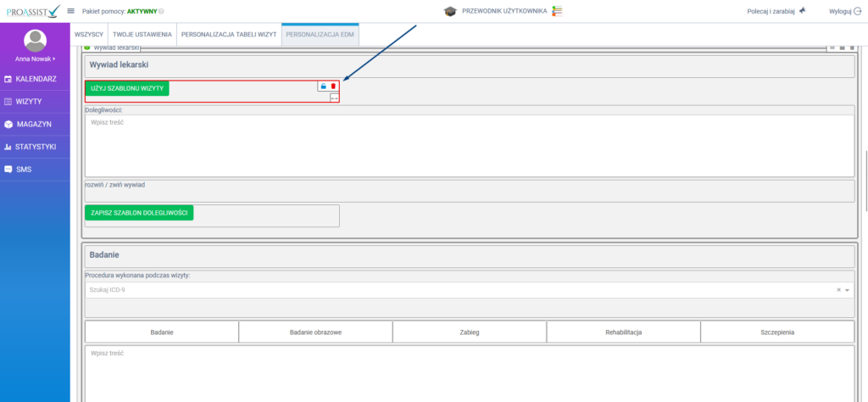This screenshot has height=402, width=868.
Task: Open Personalizacja tabeli wizyt tab
Action: tap(229, 35)
